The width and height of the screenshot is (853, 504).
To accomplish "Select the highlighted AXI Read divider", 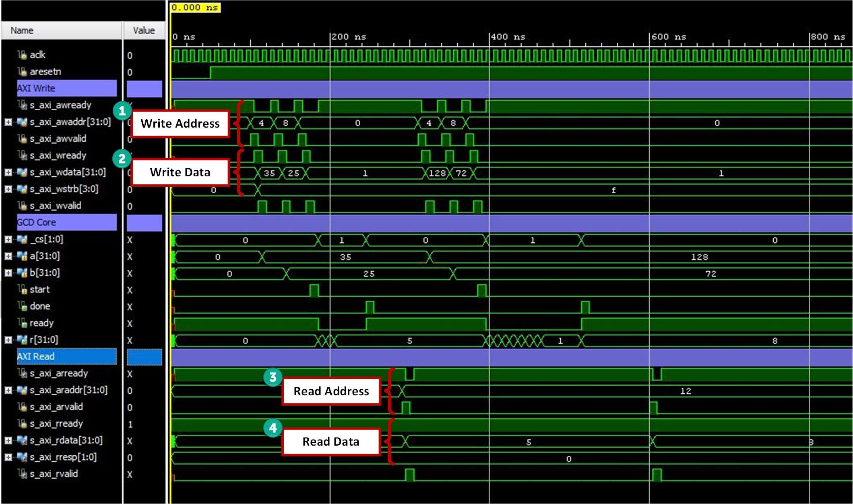I will (x=66, y=357).
